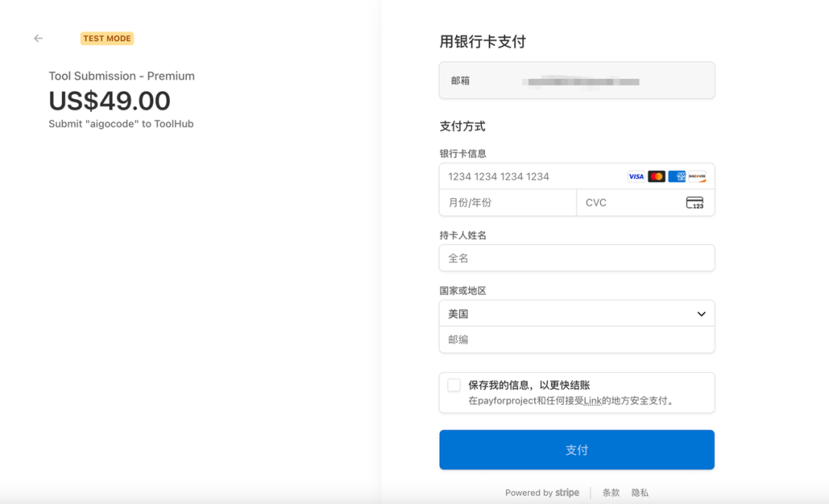This screenshot has height=504, width=829.
Task: Click the back arrow at top left
Action: point(38,38)
